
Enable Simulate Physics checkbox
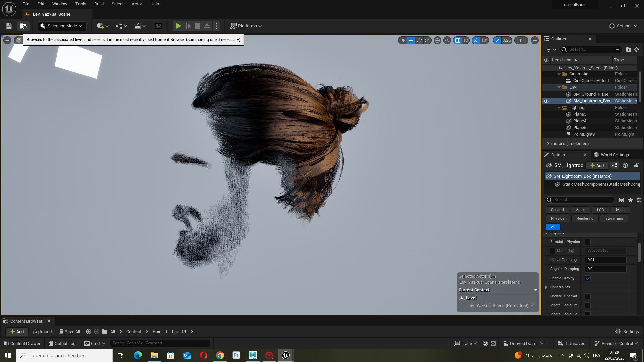tap(588, 242)
